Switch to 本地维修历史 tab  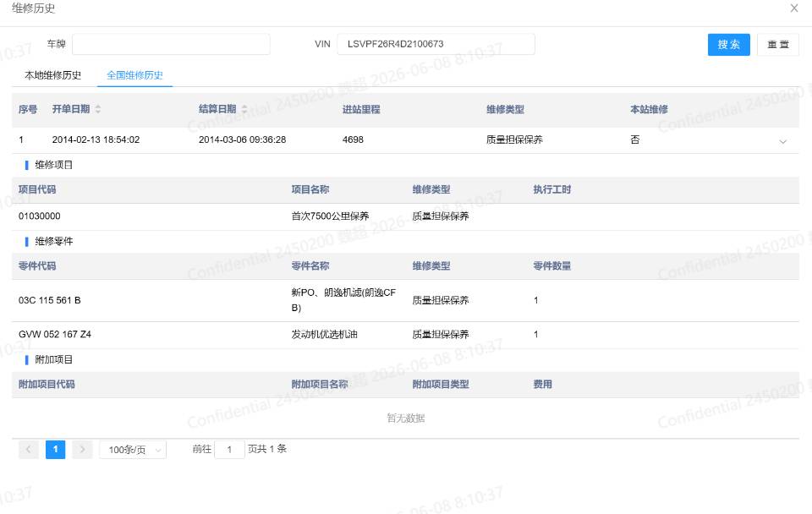click(52, 75)
